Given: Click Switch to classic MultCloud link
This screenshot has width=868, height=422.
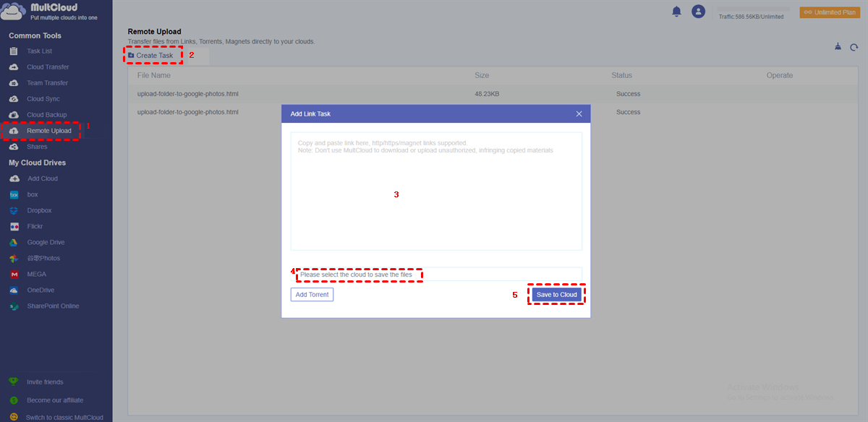Looking at the screenshot, I should click(64, 417).
